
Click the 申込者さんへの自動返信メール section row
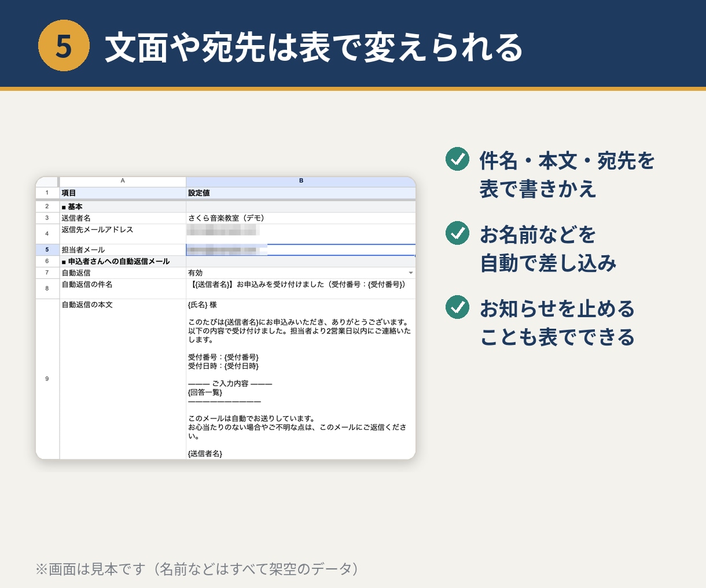[226, 262]
